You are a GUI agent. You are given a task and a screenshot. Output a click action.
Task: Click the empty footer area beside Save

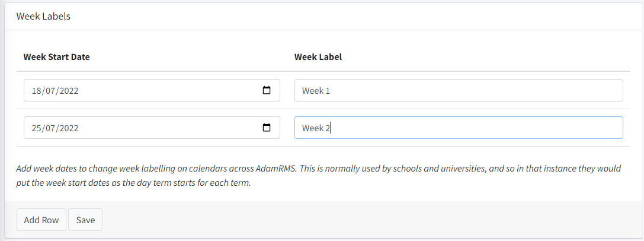pos(355,220)
